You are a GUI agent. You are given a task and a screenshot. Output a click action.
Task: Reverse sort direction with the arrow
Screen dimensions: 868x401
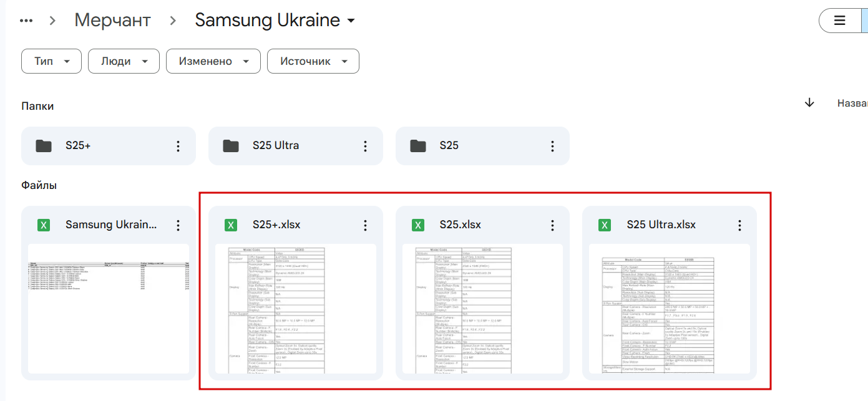point(809,103)
